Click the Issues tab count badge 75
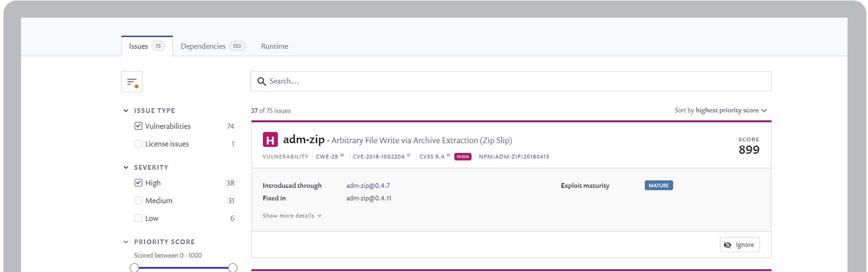Image resolution: width=868 pixels, height=272 pixels. pos(158,46)
